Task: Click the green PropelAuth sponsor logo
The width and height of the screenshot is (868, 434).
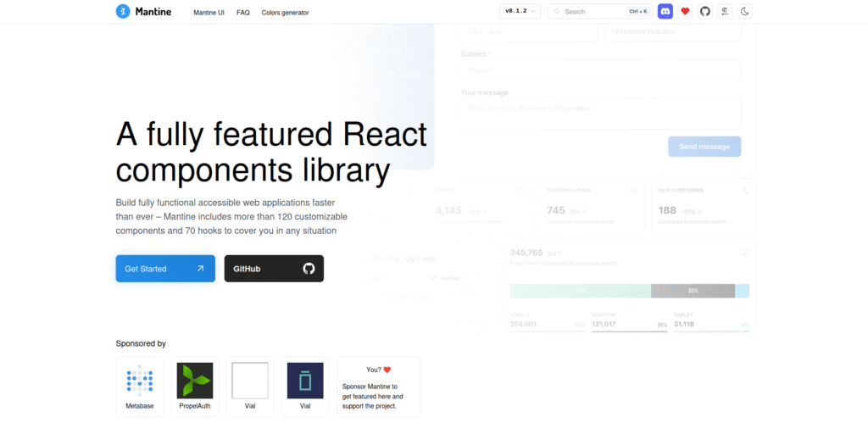Action: pyautogui.click(x=195, y=381)
